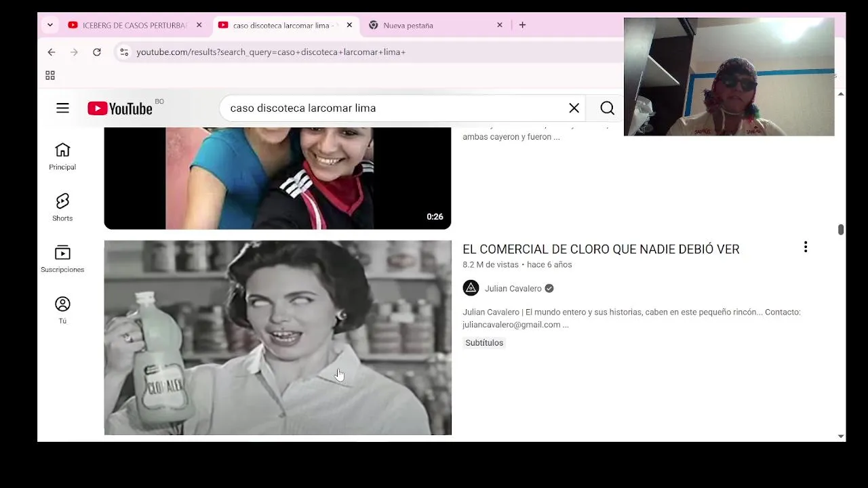
Task: View site information icon in address bar
Action: [123, 52]
